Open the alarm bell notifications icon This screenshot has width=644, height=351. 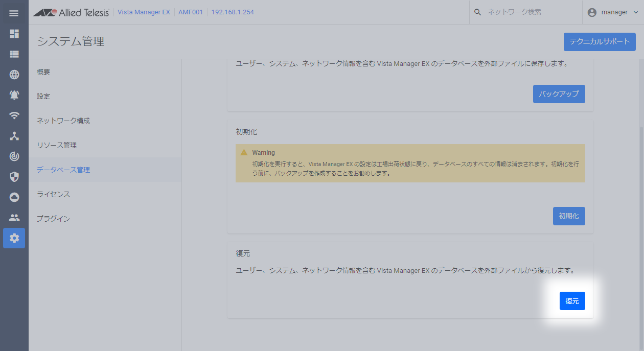pyautogui.click(x=14, y=95)
